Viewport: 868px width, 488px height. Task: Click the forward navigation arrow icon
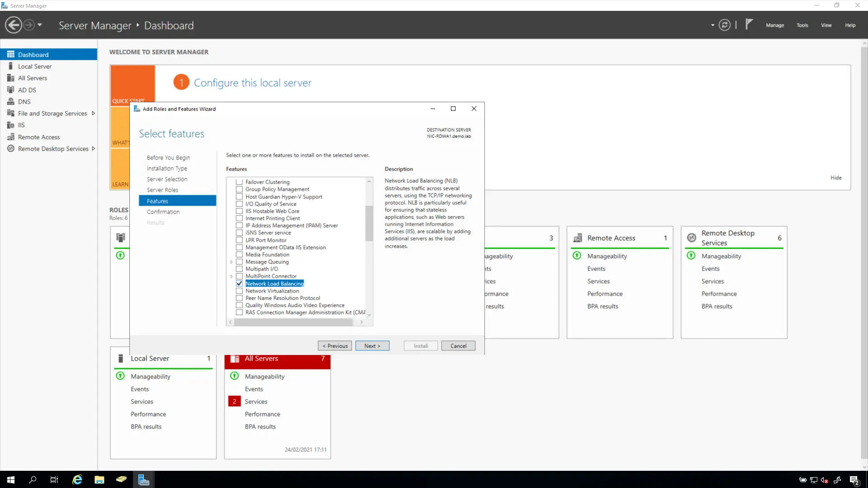click(29, 25)
